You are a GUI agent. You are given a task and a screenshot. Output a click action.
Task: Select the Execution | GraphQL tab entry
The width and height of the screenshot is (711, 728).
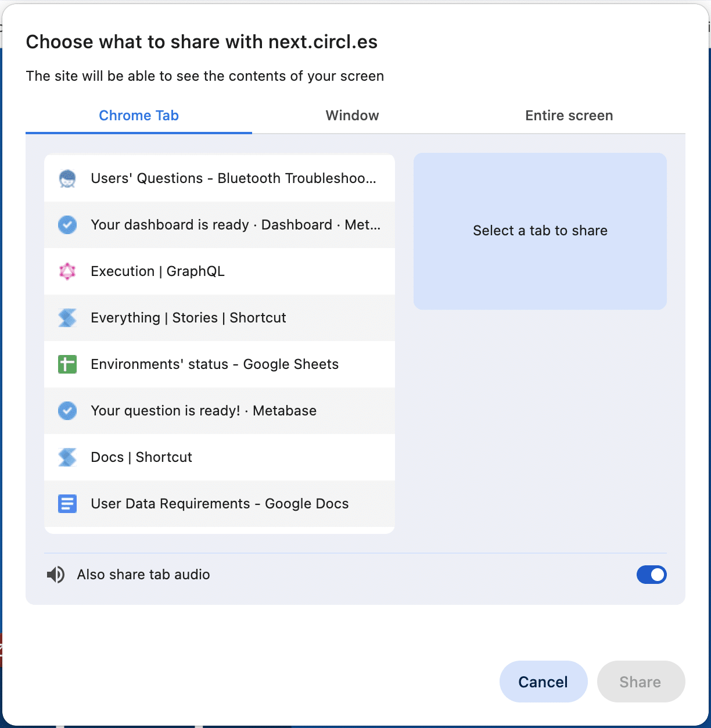[x=220, y=271]
